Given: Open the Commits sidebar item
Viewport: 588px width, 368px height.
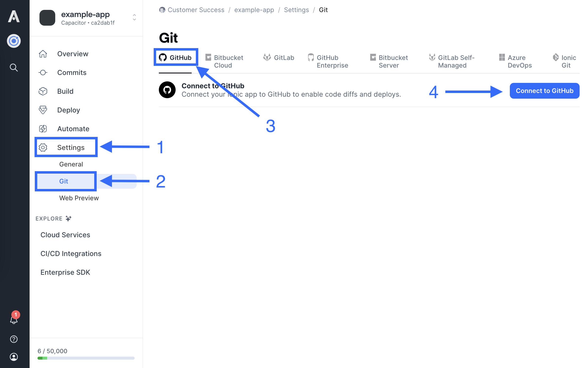Looking at the screenshot, I should click(x=72, y=73).
